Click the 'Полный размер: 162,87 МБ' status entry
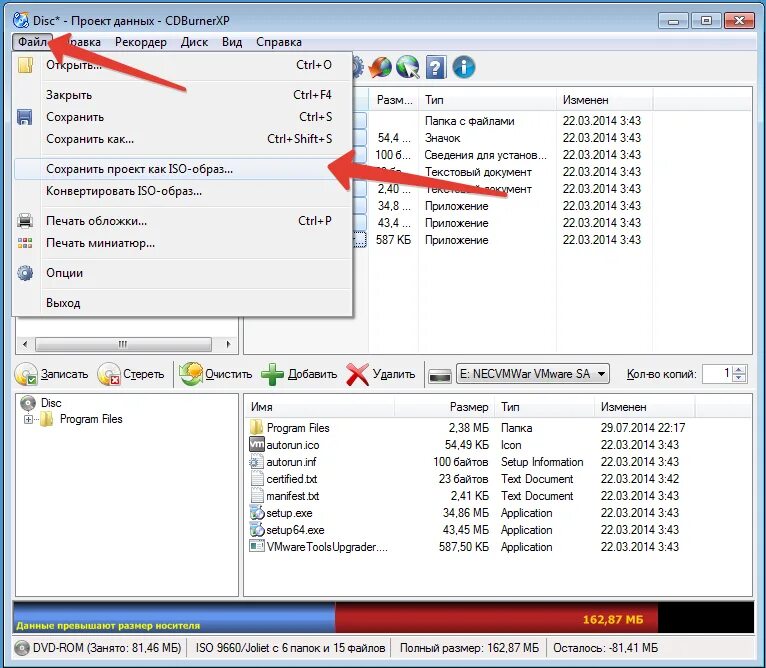 [469, 648]
